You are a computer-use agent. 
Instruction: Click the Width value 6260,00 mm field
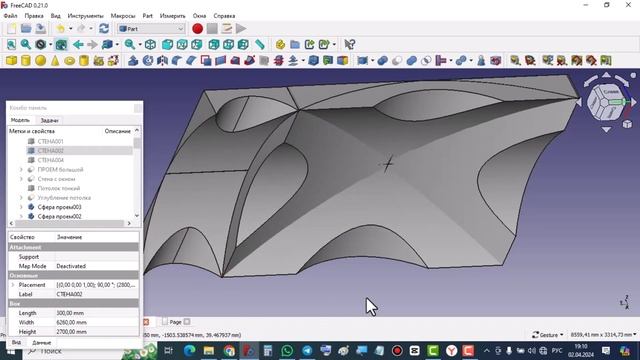pos(97,322)
